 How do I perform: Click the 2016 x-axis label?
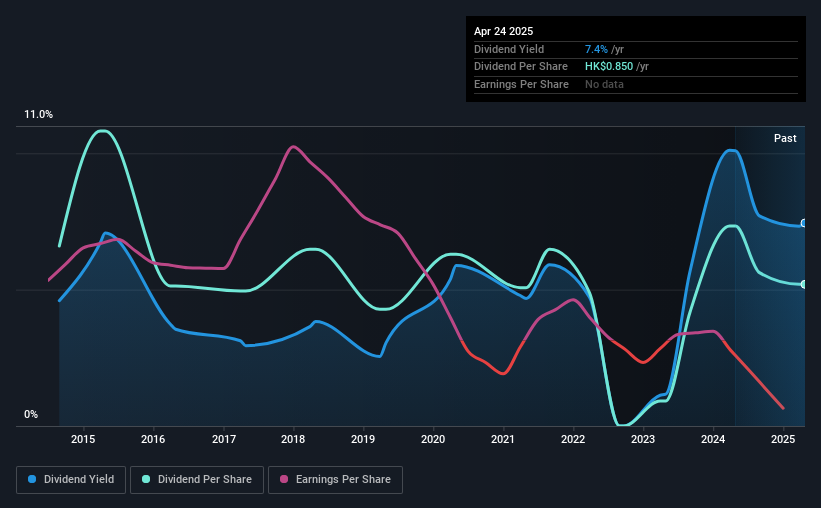tap(153, 439)
